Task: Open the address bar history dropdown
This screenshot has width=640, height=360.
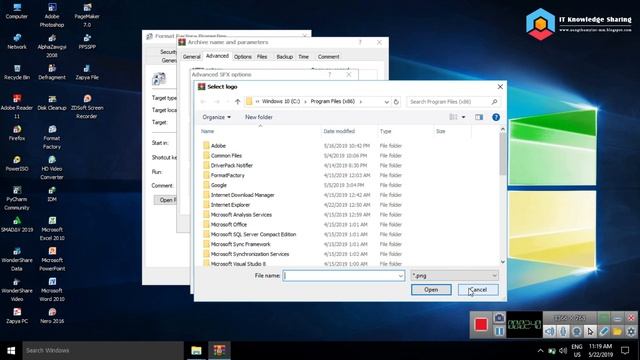Action: [386, 102]
